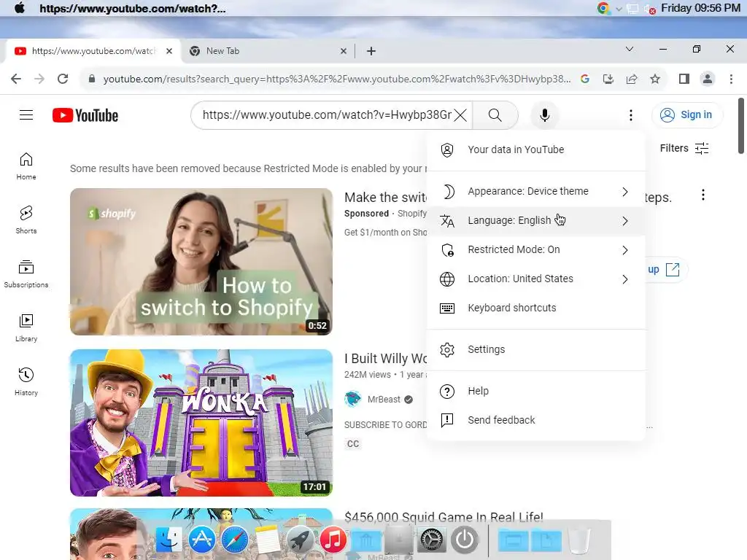Open System Preferences from the dock
Image resolution: width=747 pixels, height=560 pixels.
431,540
